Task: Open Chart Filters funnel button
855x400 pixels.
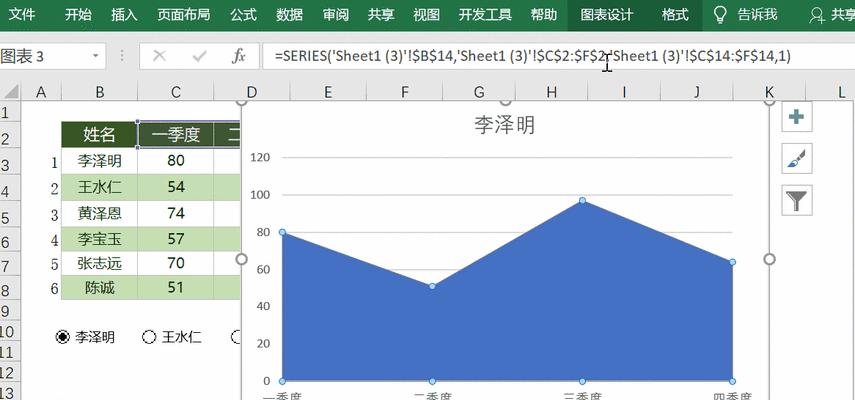Action: pos(797,200)
